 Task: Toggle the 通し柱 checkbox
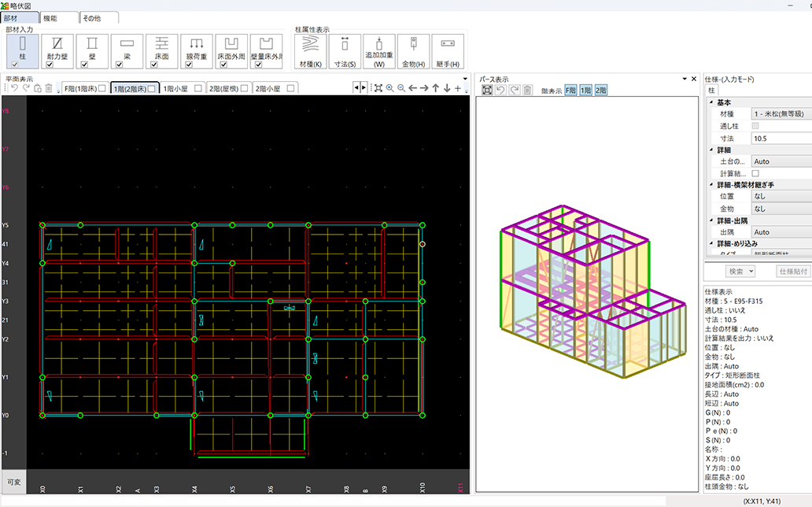point(756,126)
